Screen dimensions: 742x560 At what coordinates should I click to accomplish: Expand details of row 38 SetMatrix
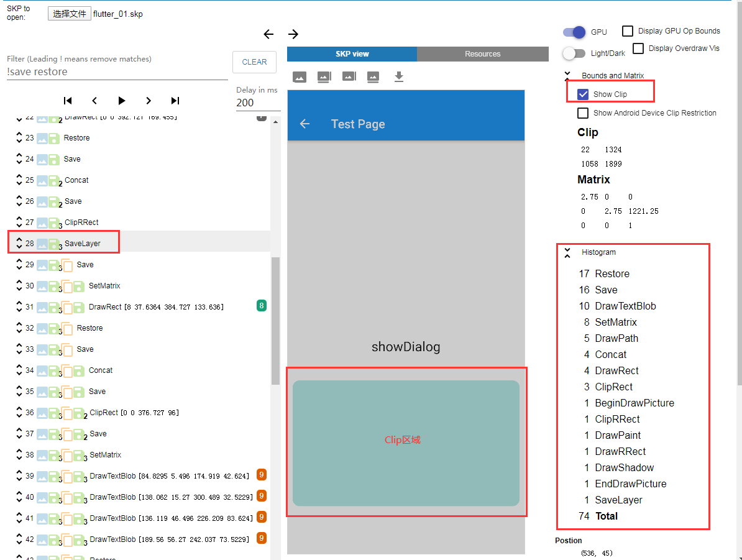click(19, 454)
